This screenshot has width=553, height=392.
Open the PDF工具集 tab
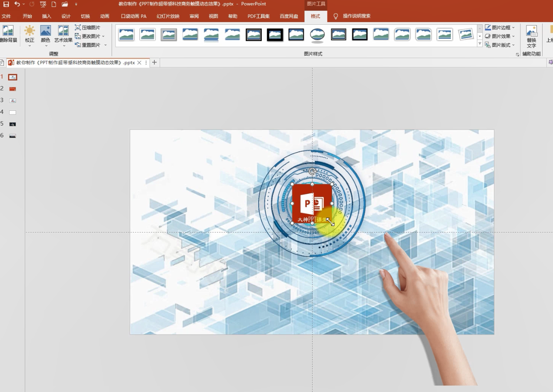click(x=259, y=16)
